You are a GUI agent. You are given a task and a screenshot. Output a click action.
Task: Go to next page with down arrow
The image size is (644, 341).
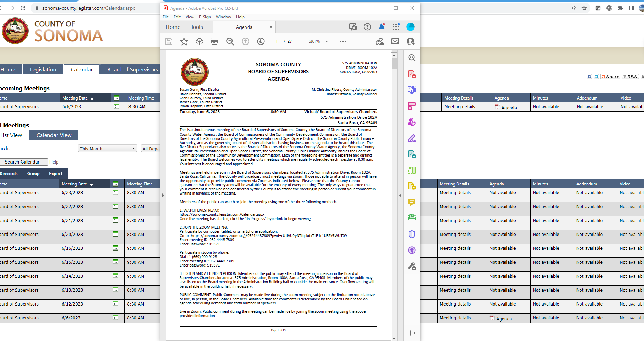click(261, 41)
